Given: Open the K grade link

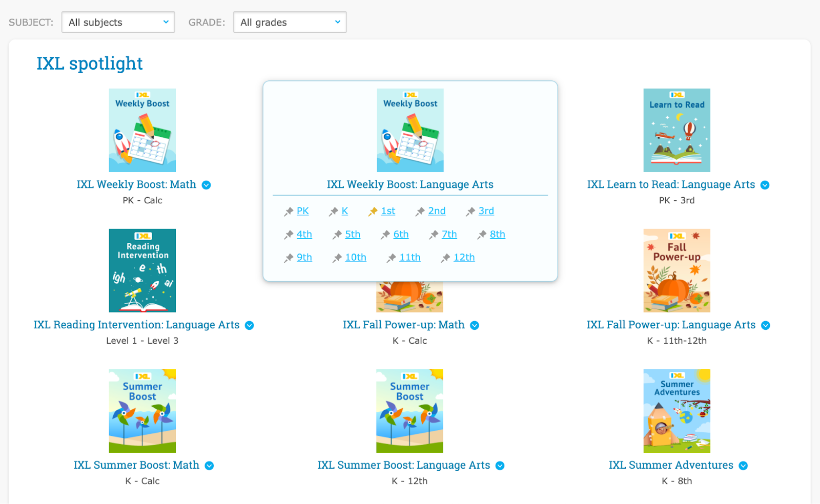Looking at the screenshot, I should (345, 211).
